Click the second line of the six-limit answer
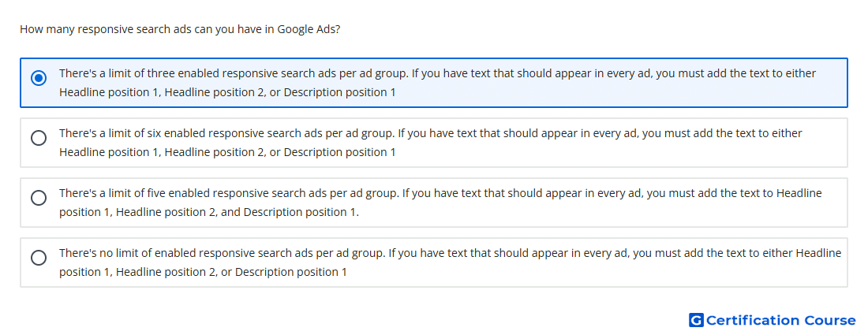The image size is (868, 335). click(227, 152)
